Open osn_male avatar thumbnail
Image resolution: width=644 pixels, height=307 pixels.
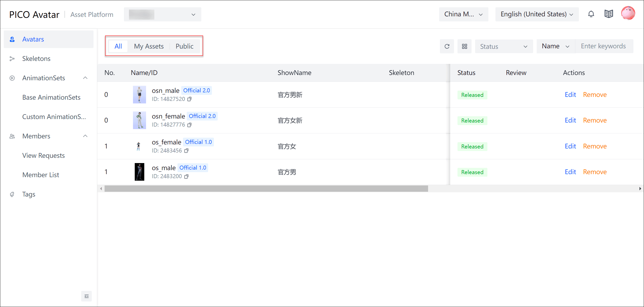tap(139, 95)
